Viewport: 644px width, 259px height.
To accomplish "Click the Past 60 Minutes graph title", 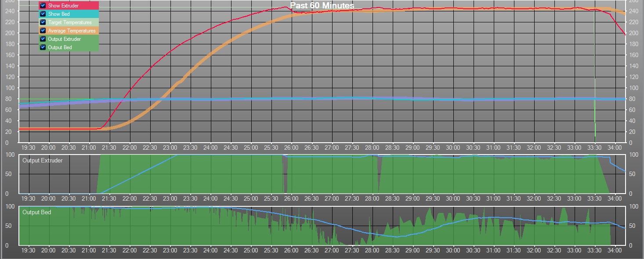I will coord(322,6).
